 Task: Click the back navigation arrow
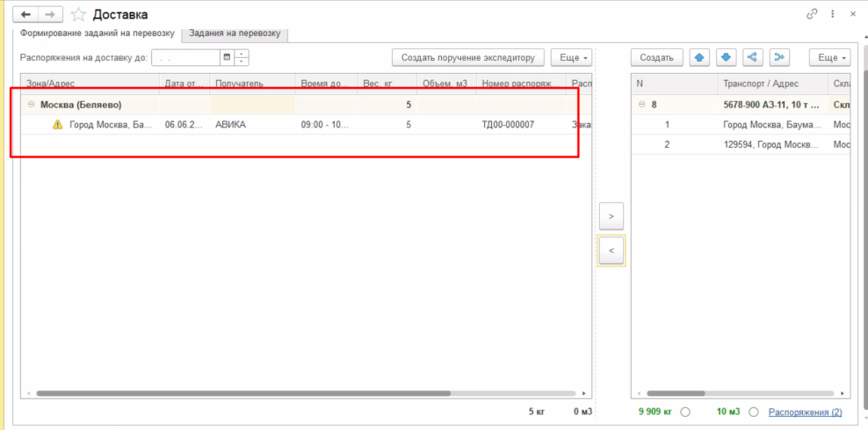[x=25, y=15]
